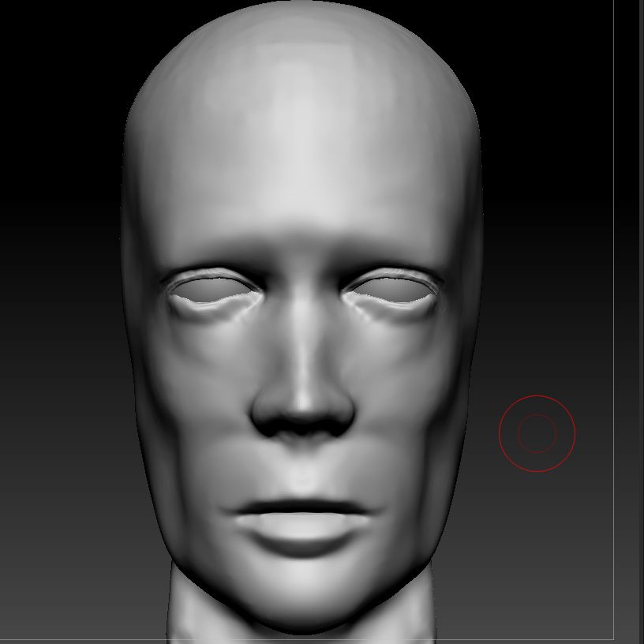
Task: Click the center of the red brush cursor
Action: 537,433
